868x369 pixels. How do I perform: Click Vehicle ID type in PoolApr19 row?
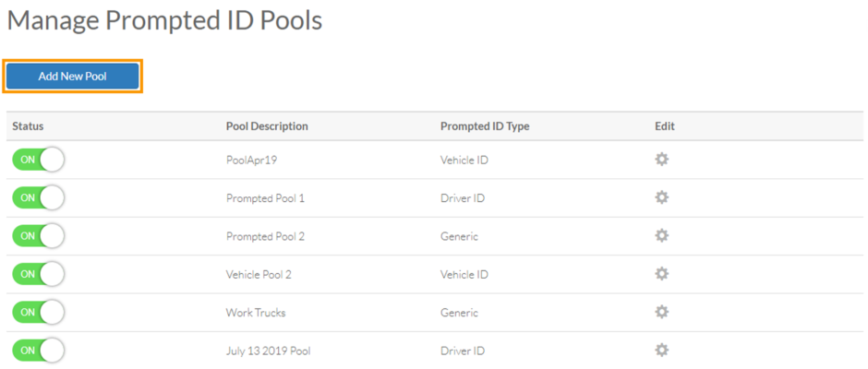[464, 160]
